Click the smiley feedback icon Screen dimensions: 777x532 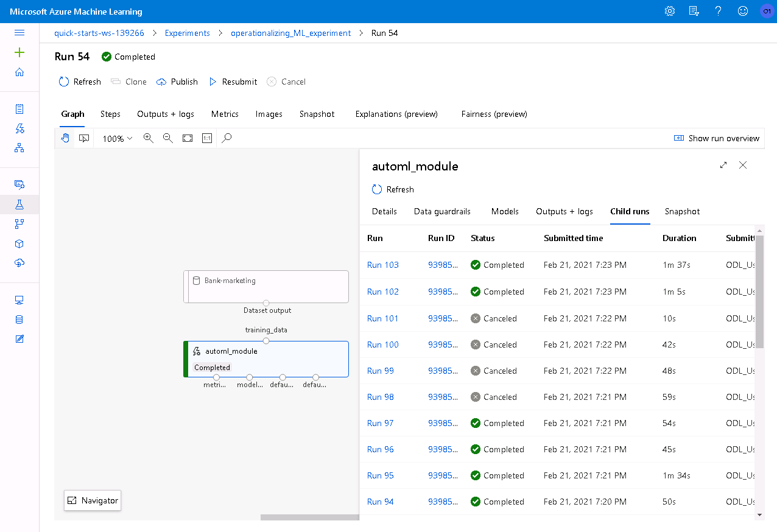tap(742, 11)
